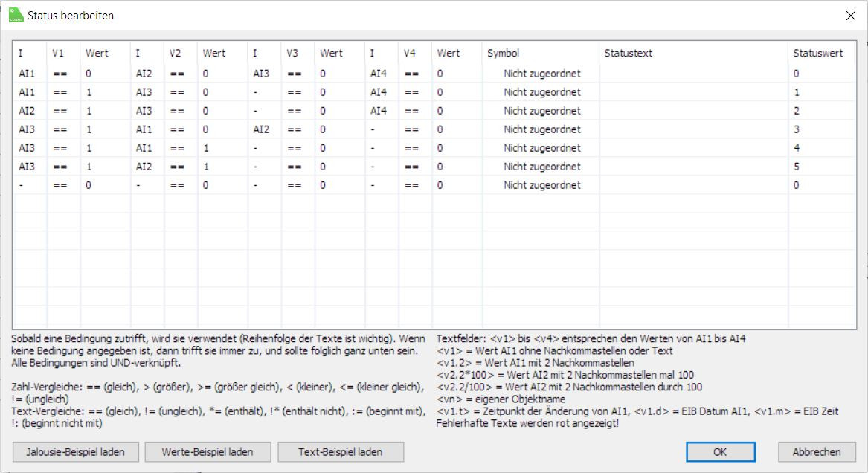Click the Symbol column header
The width and height of the screenshot is (868, 473).
pos(540,53)
